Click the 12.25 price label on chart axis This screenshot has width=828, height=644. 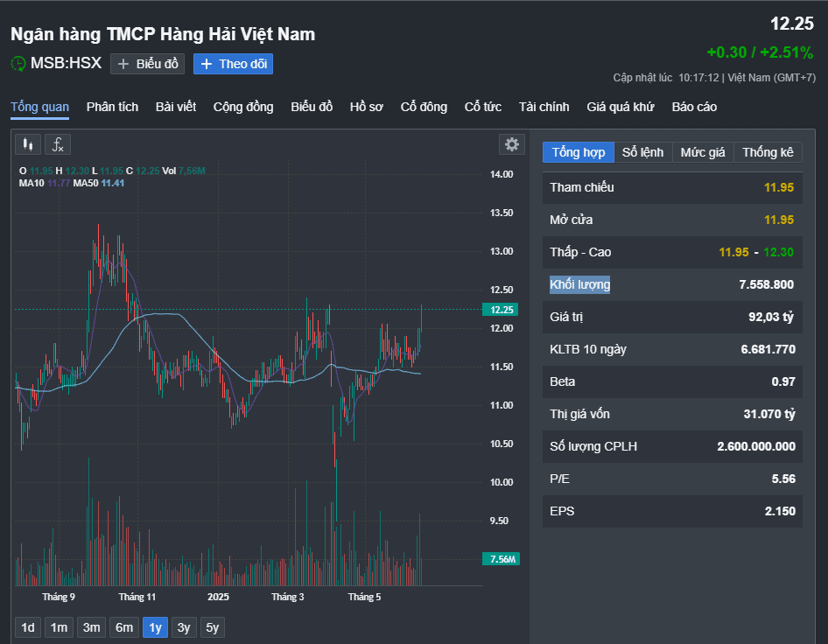click(501, 310)
